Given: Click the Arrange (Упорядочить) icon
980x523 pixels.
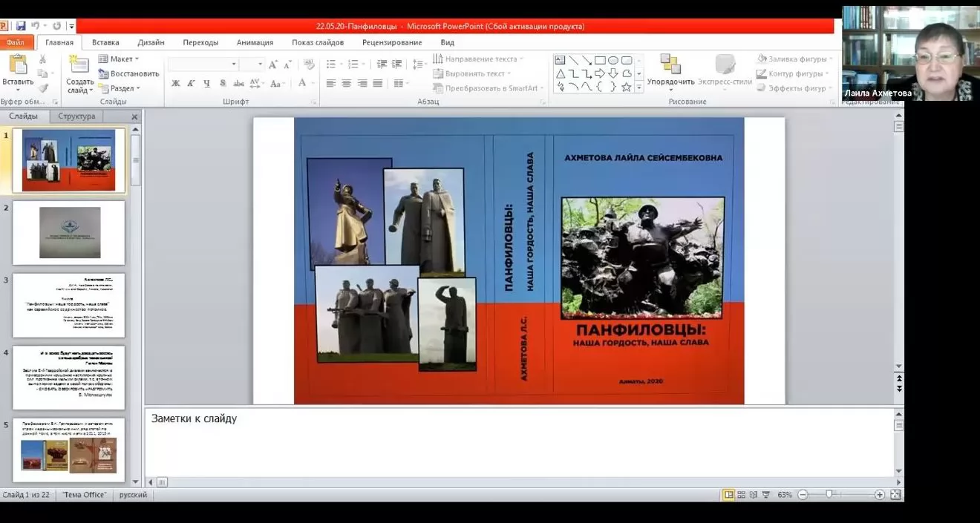Looking at the screenshot, I should [670, 65].
